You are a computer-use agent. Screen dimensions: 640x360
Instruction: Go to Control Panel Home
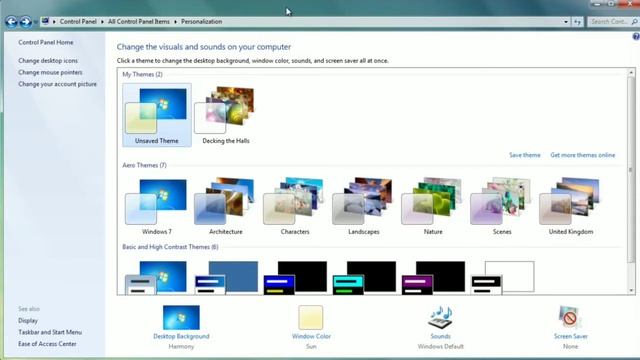coord(46,42)
